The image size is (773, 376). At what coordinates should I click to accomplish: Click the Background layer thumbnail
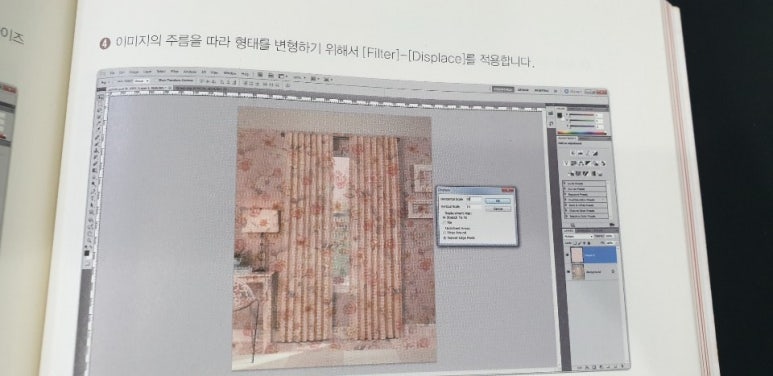(578, 272)
